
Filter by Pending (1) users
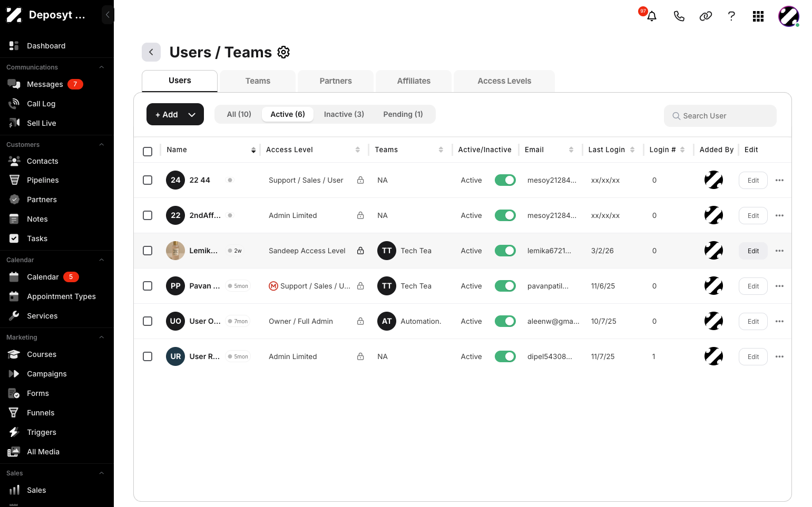coord(403,114)
